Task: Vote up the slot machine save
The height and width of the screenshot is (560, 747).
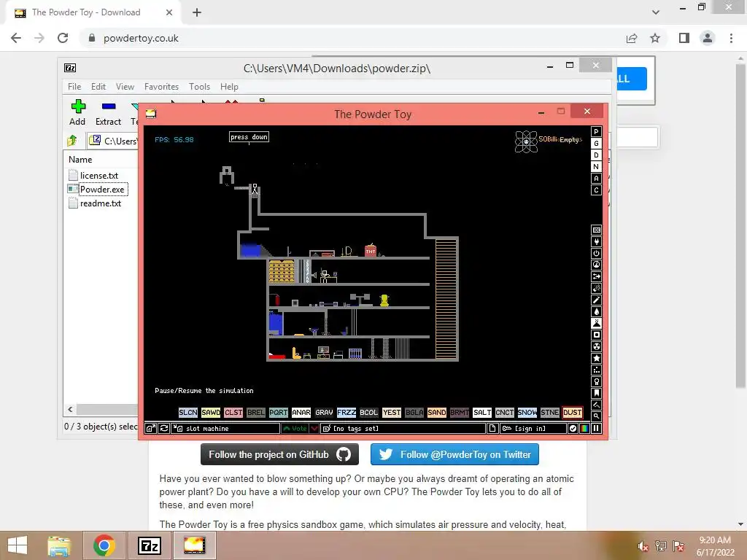Action: click(x=295, y=429)
